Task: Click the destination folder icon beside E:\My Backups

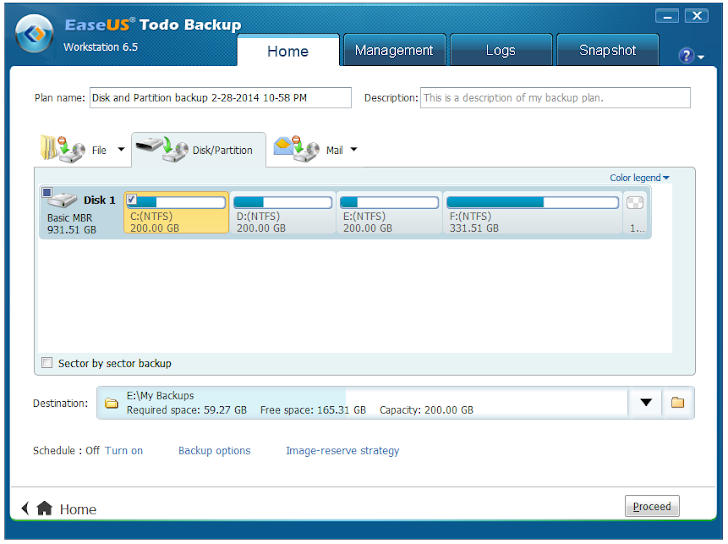Action: coord(111,403)
